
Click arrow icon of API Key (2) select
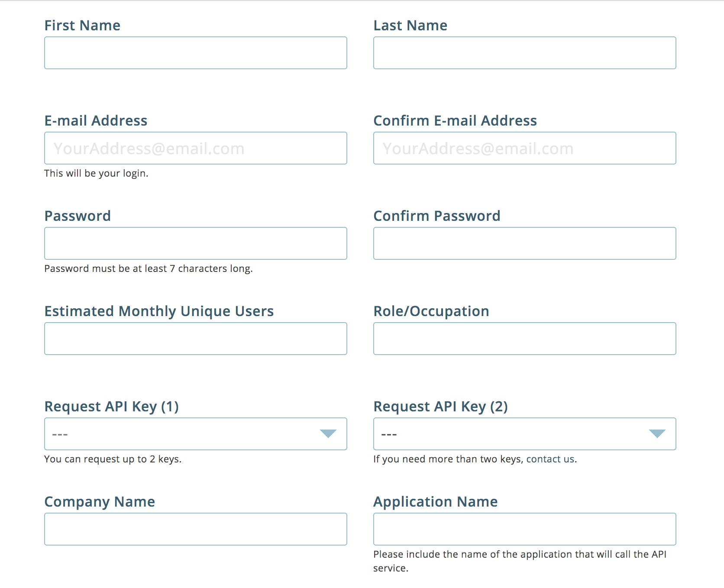(x=657, y=433)
